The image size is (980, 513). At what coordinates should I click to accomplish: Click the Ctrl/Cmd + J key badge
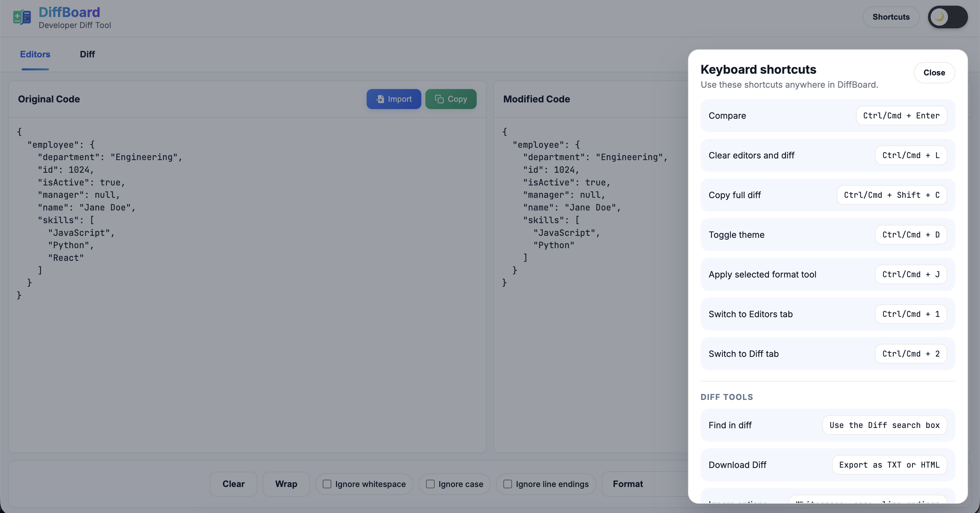911,275
